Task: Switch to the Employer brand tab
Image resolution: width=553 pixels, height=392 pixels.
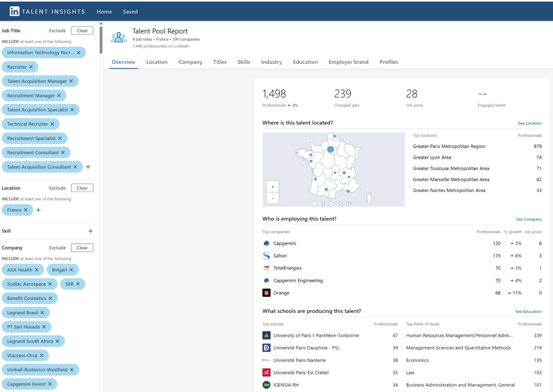Action: click(x=348, y=62)
